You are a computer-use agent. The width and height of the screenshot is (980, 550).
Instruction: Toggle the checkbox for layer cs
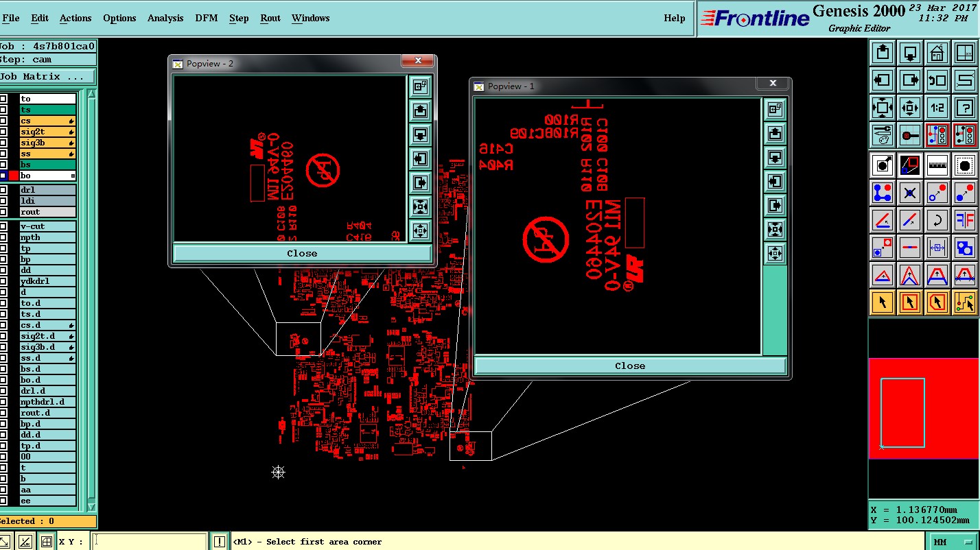coord(3,121)
